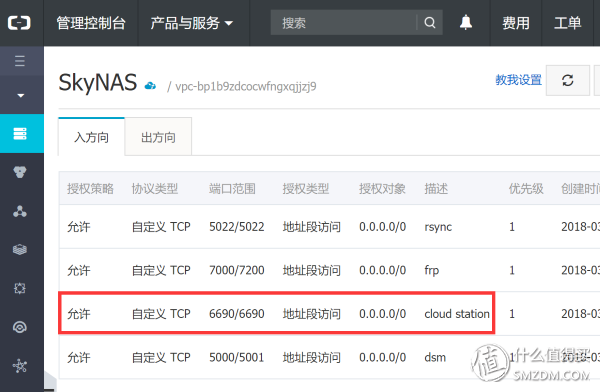Select the cloud station description cell
The height and width of the screenshot is (392, 600).
click(457, 314)
